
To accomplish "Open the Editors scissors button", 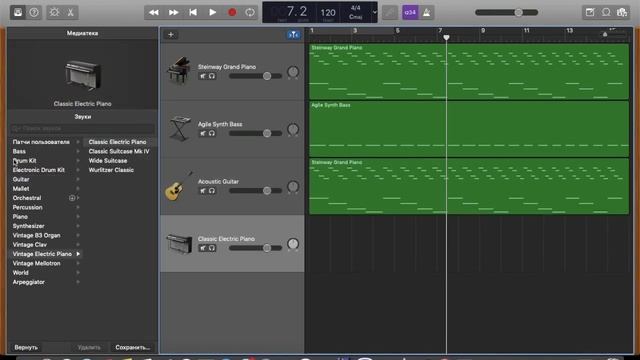I will [x=71, y=12].
